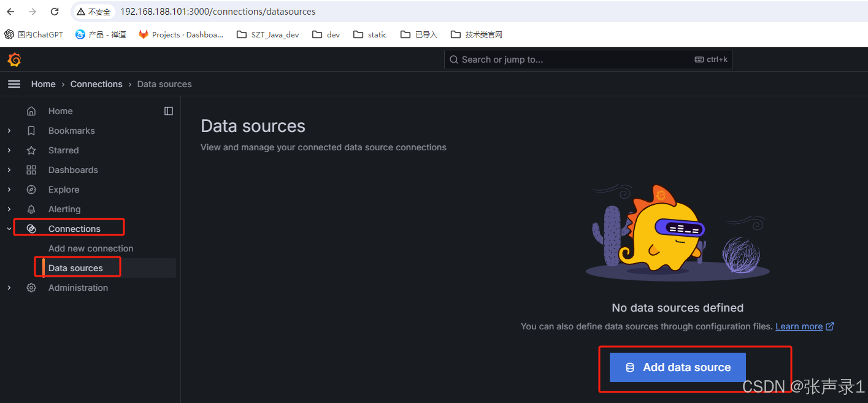
Task: Click the external link icon beside Learn more
Action: (830, 326)
